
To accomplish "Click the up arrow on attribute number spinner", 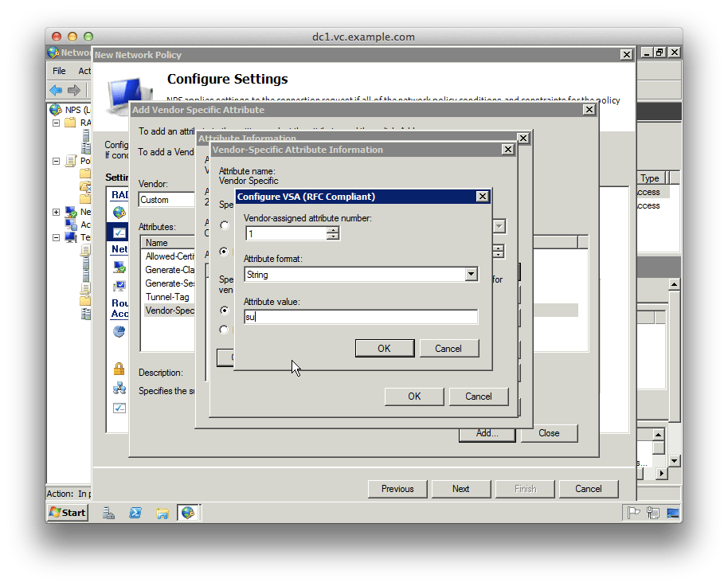I will (331, 230).
